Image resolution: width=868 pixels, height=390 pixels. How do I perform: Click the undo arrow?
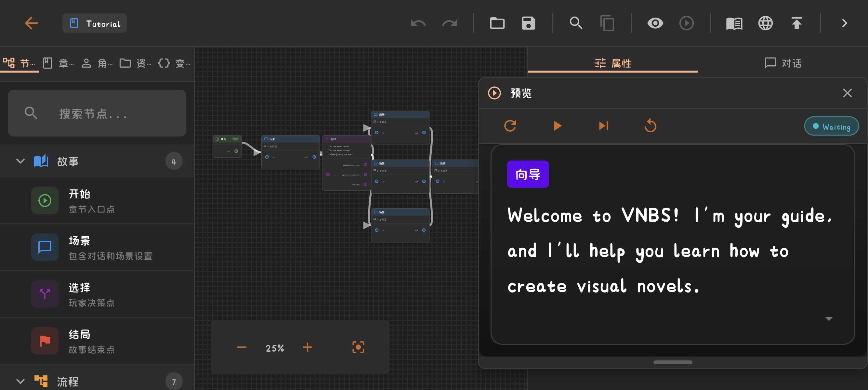pyautogui.click(x=418, y=23)
